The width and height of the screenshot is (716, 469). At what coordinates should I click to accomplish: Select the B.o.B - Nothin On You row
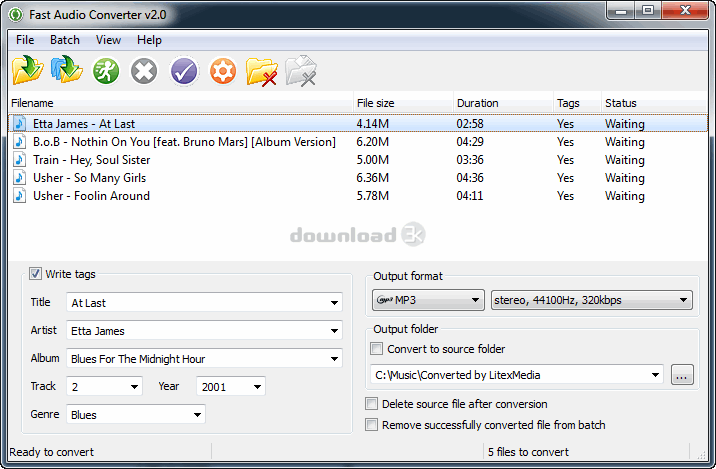tap(358, 142)
